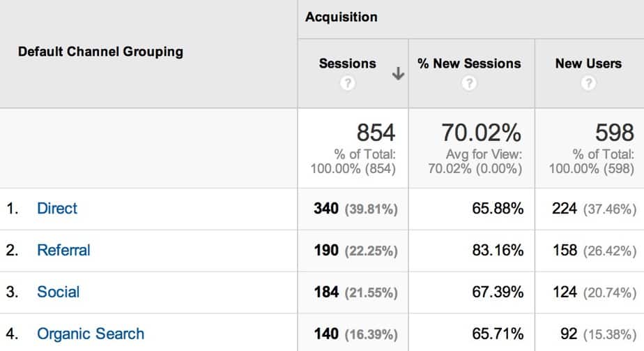Select Social's 124 new users cell
644x351 pixels.
pyautogui.click(x=564, y=292)
